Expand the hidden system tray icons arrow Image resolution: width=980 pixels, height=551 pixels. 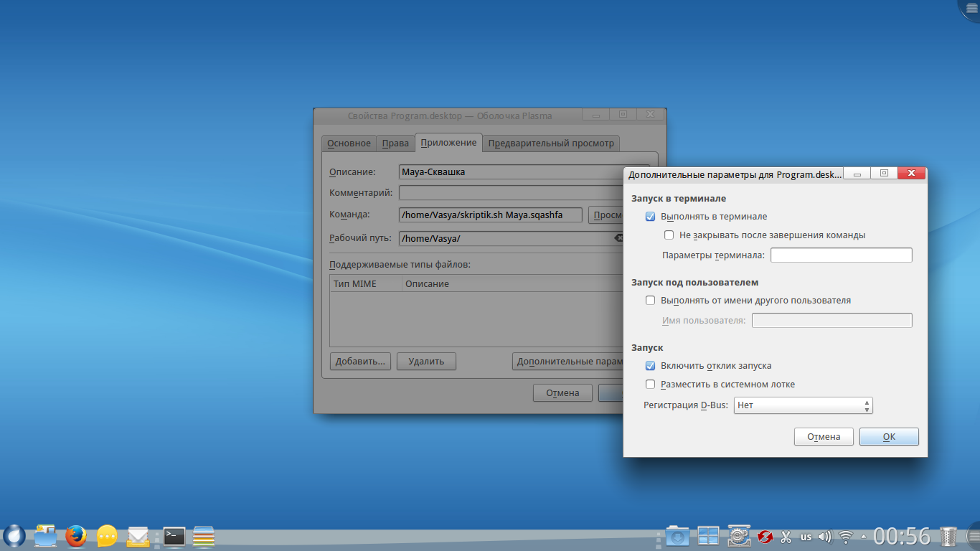point(864,537)
